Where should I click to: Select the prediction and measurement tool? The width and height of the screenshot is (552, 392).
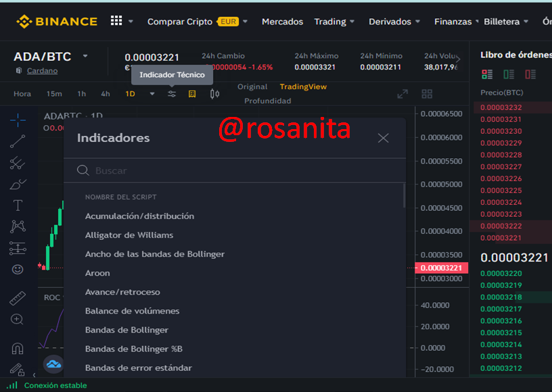(18, 248)
